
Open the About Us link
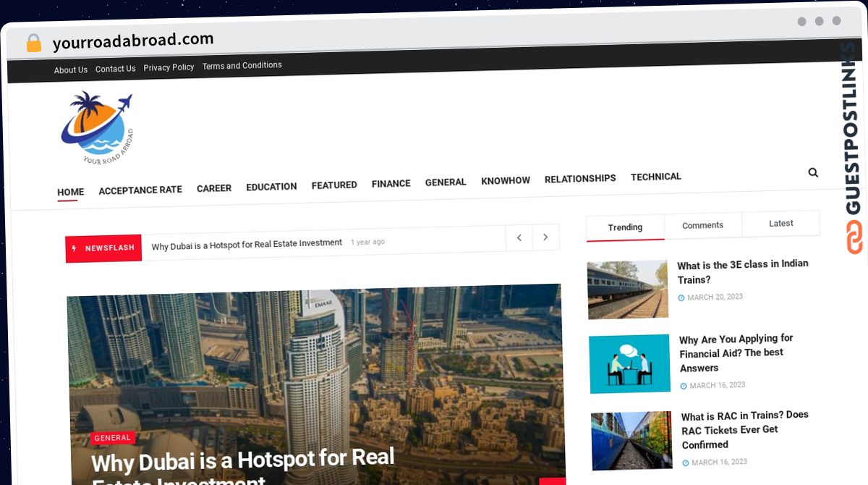tap(71, 70)
